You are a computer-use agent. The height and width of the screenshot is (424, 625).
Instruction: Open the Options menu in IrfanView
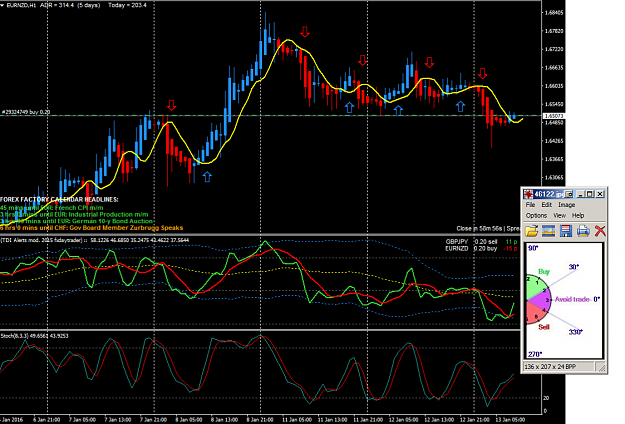point(536,215)
